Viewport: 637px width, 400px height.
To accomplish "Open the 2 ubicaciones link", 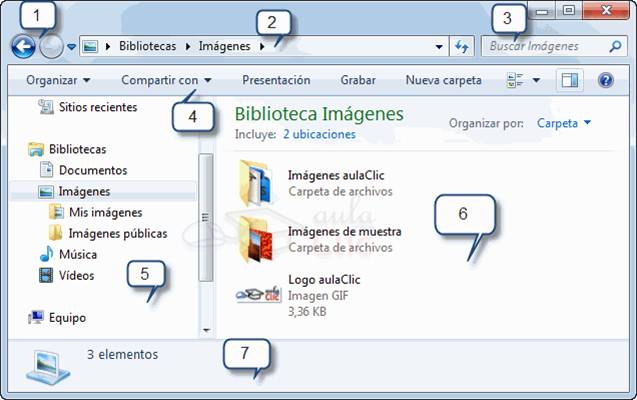I will [x=318, y=133].
